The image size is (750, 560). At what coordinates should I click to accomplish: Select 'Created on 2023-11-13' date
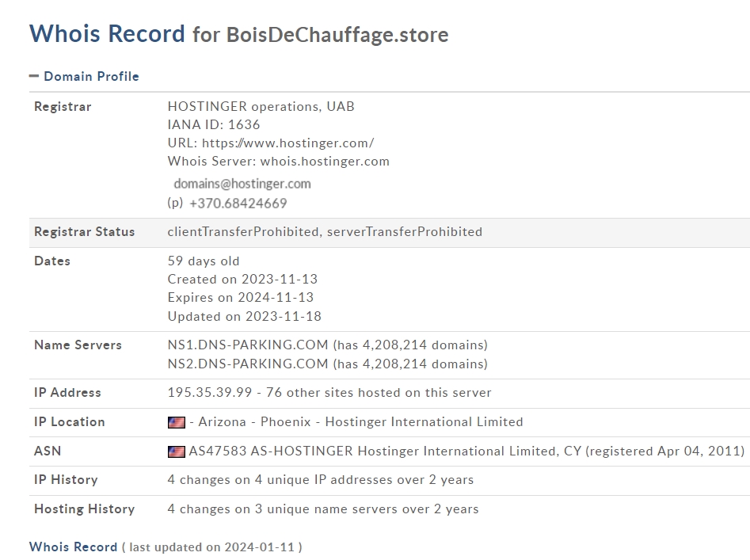pyautogui.click(x=242, y=279)
